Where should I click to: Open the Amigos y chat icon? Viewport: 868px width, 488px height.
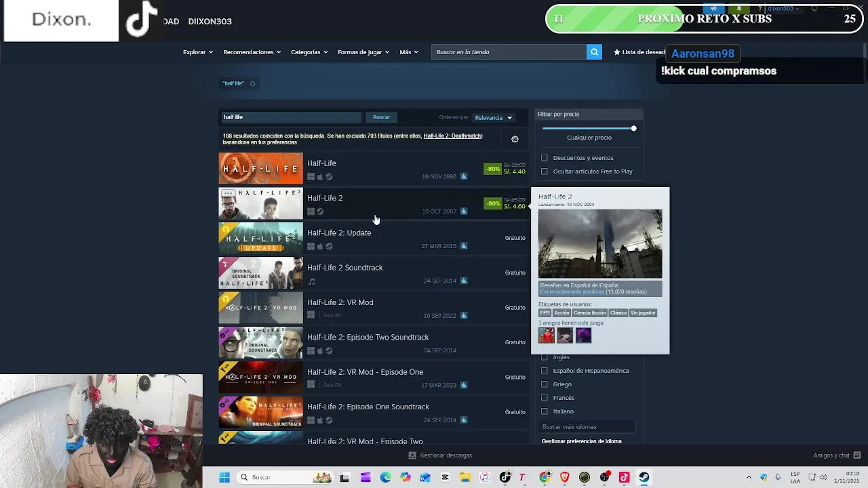[x=857, y=455]
